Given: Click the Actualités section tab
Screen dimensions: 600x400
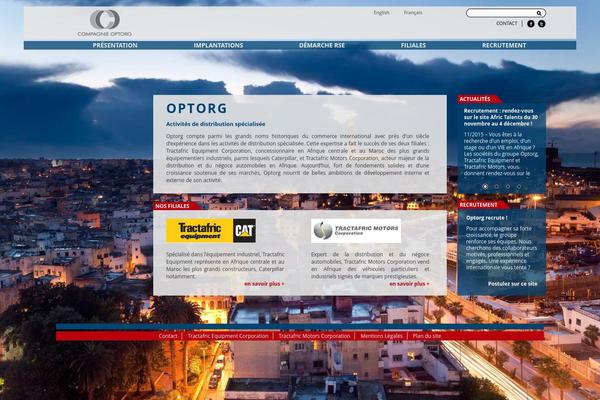Looking at the screenshot, I should click(x=478, y=99).
